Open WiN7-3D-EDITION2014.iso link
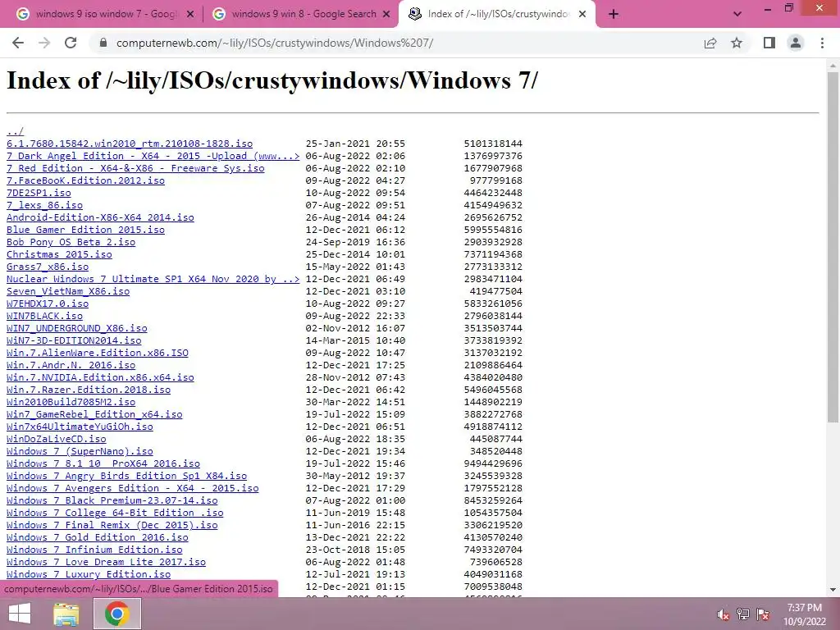The width and height of the screenshot is (840, 630). (x=74, y=340)
